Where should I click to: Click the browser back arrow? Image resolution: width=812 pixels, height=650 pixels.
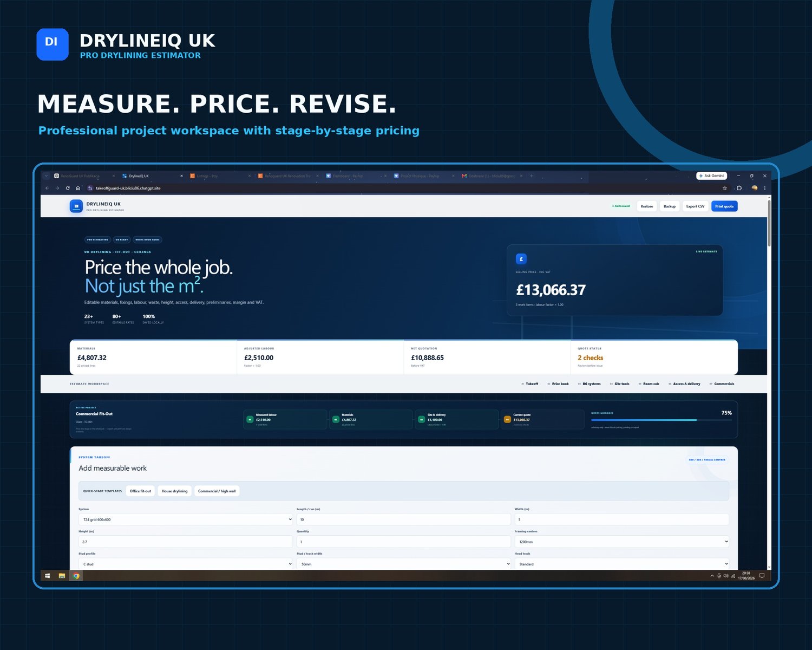pyautogui.click(x=47, y=188)
